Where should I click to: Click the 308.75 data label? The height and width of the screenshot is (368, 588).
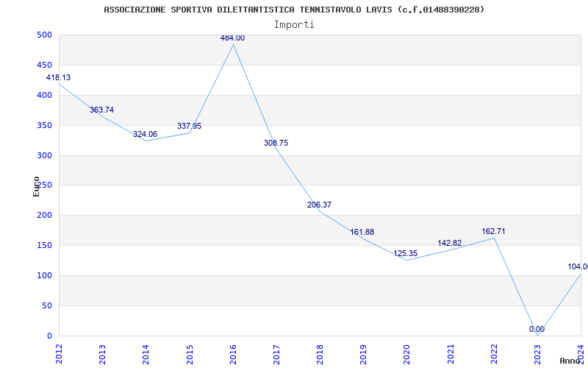click(x=276, y=143)
